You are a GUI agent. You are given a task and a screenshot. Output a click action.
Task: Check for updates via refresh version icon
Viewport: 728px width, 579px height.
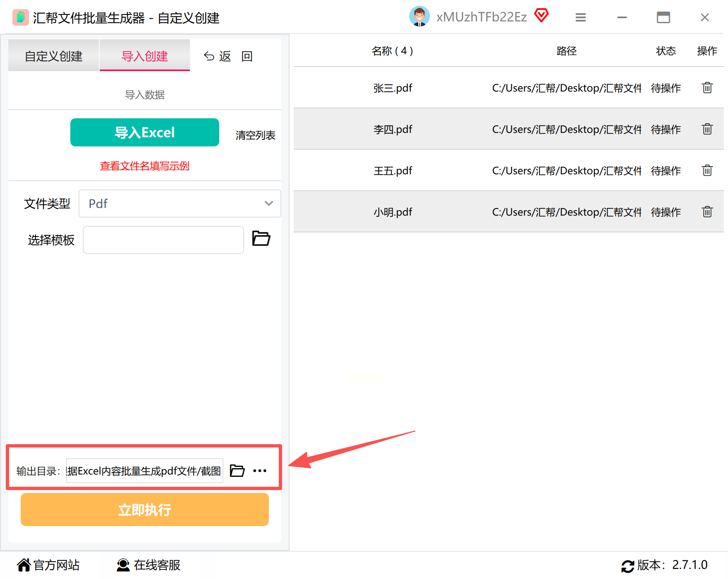627,566
